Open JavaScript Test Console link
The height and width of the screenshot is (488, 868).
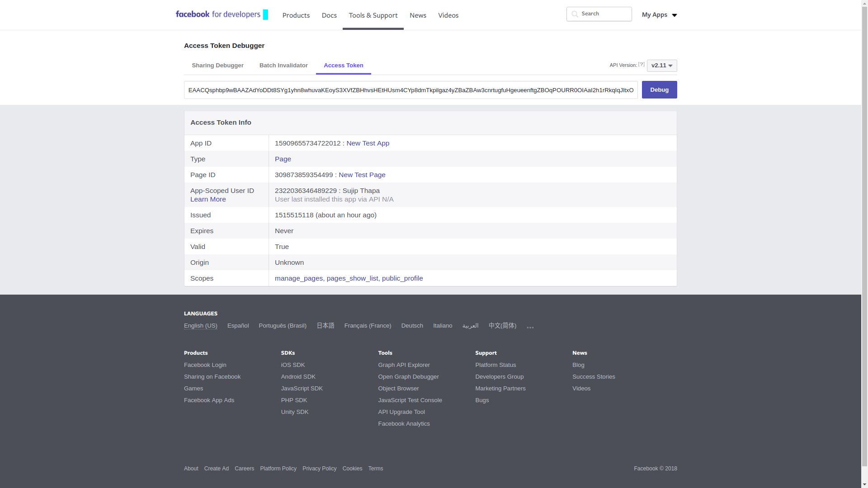click(x=410, y=400)
